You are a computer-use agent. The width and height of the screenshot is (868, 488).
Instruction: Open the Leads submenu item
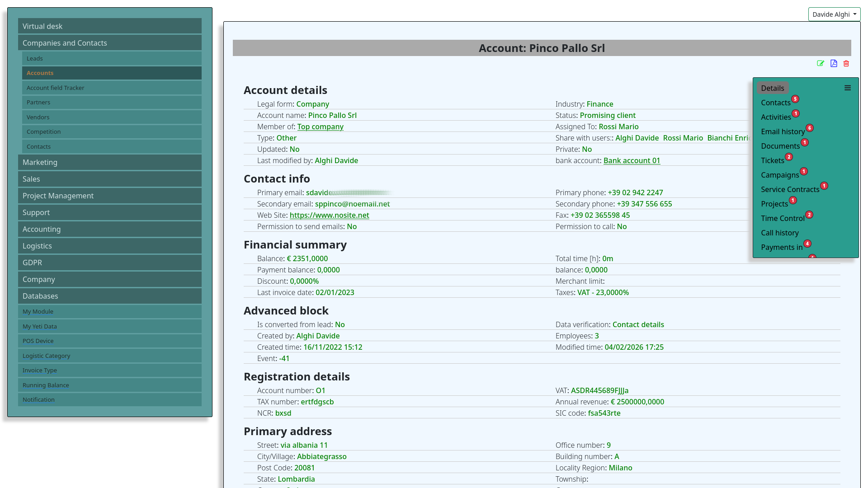(34, 58)
